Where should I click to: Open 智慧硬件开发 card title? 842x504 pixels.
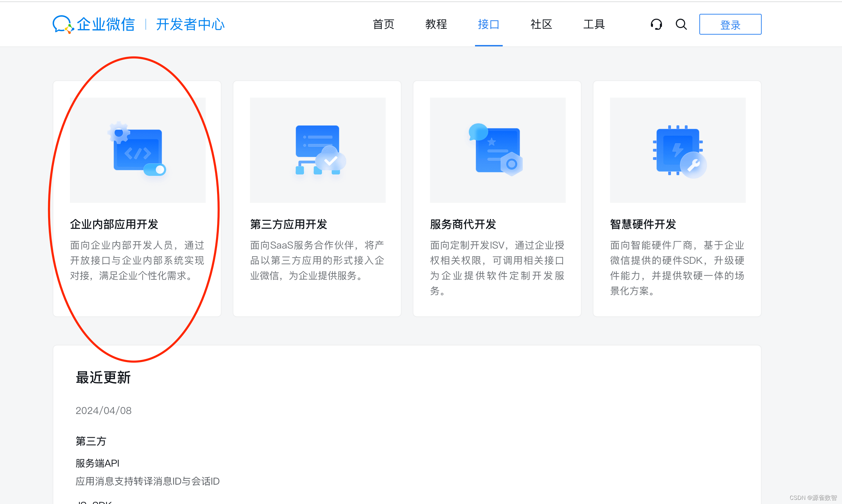643,224
